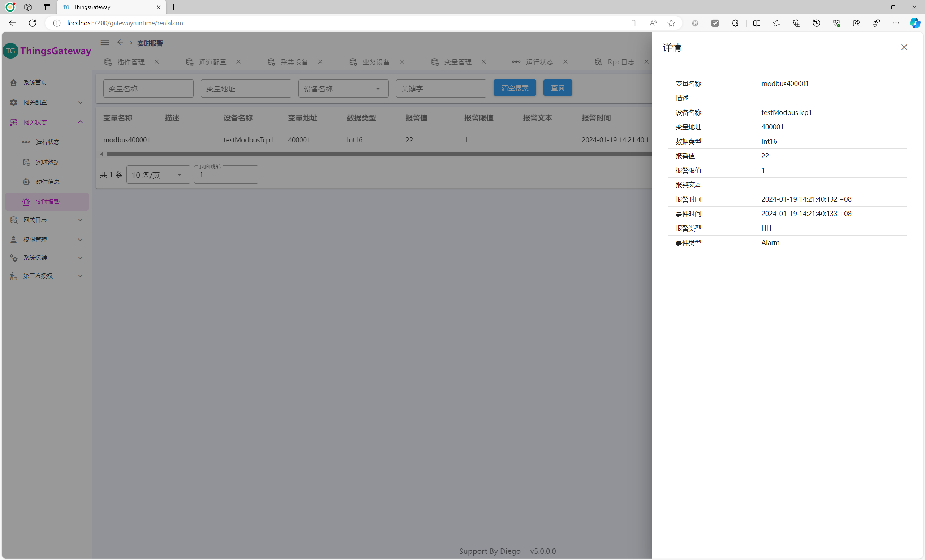Close the 详情 details panel
Viewport: 925px width, 560px height.
tap(904, 47)
